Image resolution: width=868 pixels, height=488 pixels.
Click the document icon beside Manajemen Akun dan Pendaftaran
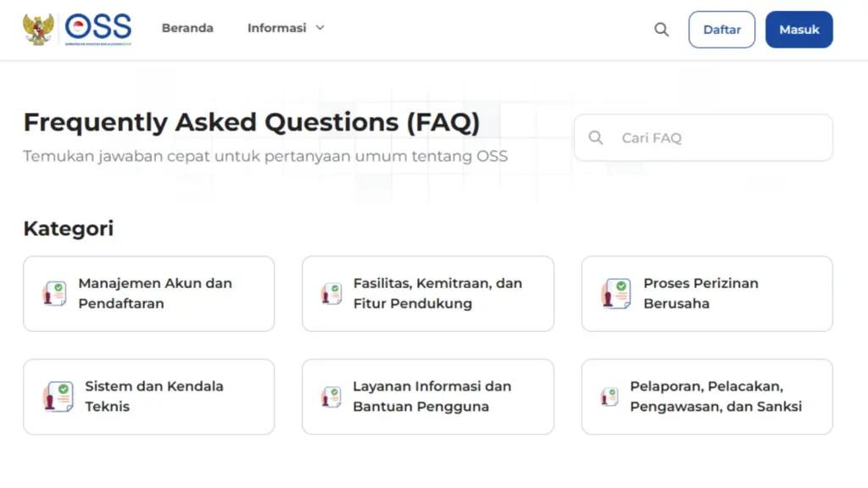coord(55,293)
